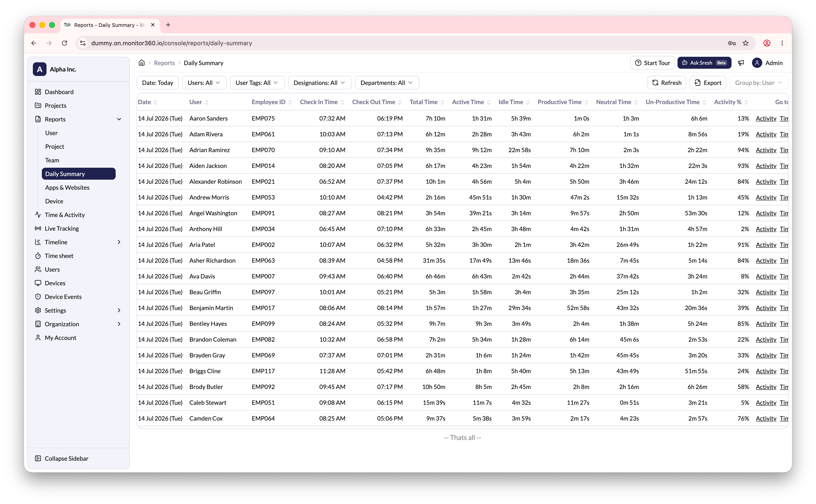Viewport: 816px width, 504px height.
Task: Open a new browser tab
Action: pos(168,25)
